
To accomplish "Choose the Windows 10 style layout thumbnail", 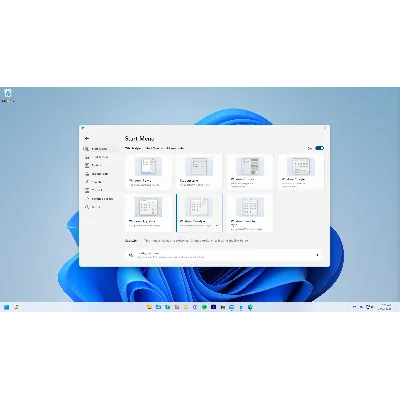I will click(x=250, y=172).
